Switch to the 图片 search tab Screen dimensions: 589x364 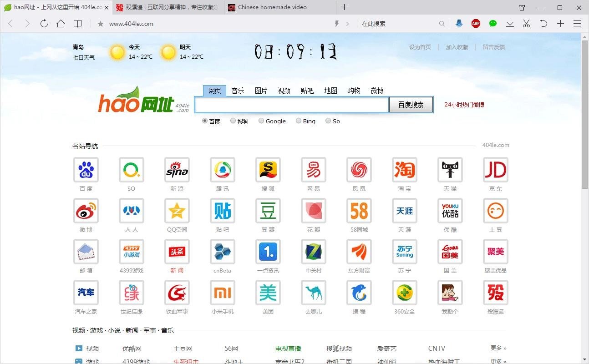pyautogui.click(x=261, y=90)
